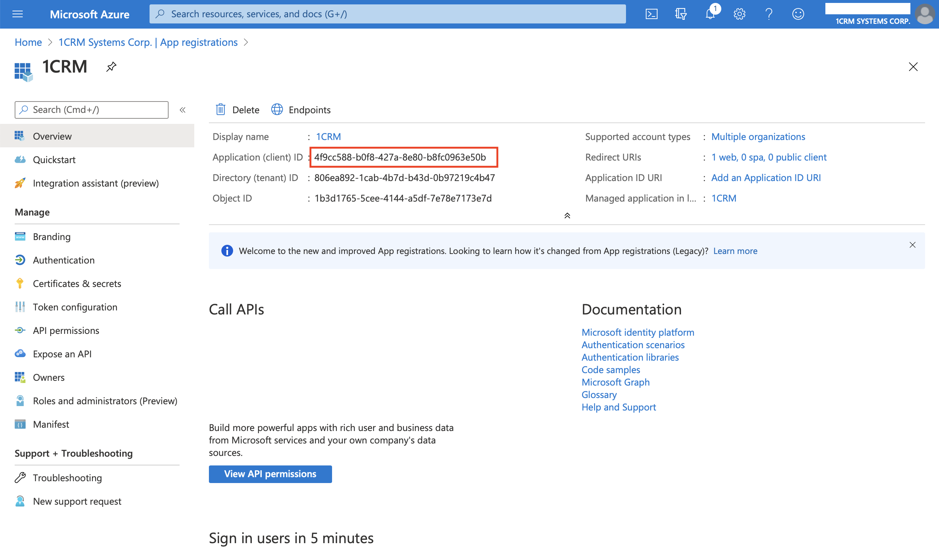The image size is (939, 560).
Task: Open Cloud Shell from the top bar
Action: (x=652, y=14)
